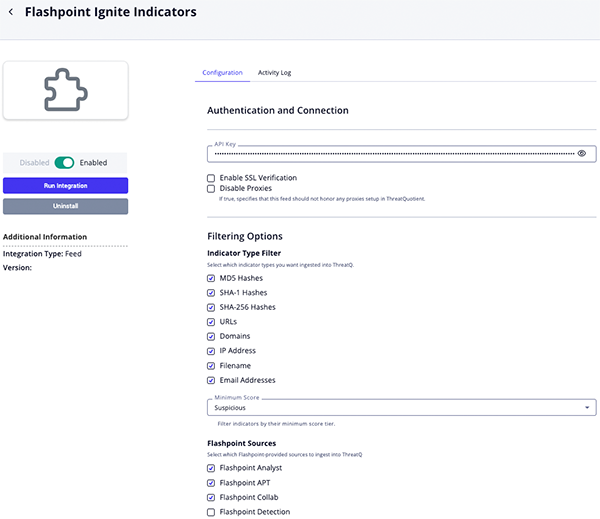The image size is (600, 519).
Task: Toggle the Email Addresses checkbox
Action: [x=211, y=380]
